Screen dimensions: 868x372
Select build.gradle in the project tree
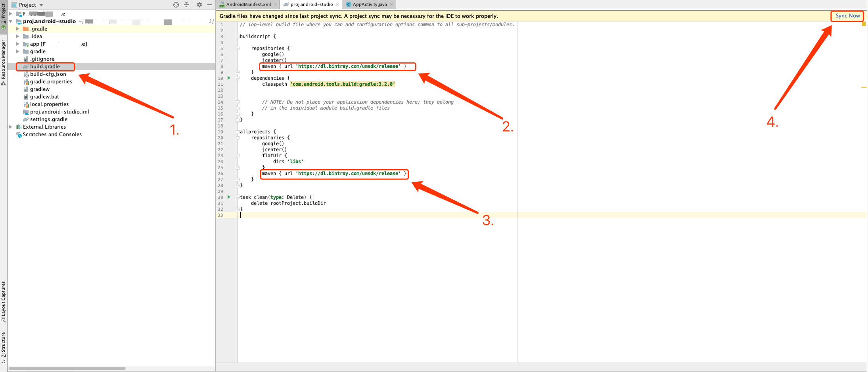(x=45, y=67)
